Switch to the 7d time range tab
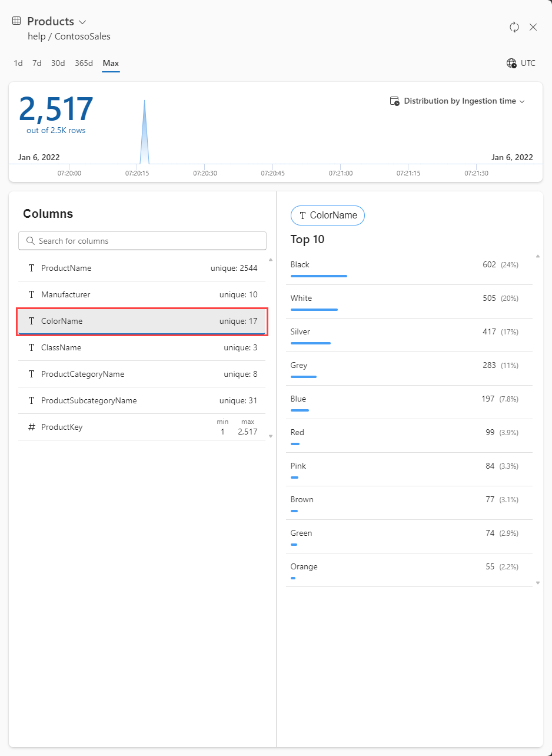Viewport: 552px width, 756px height. (36, 62)
